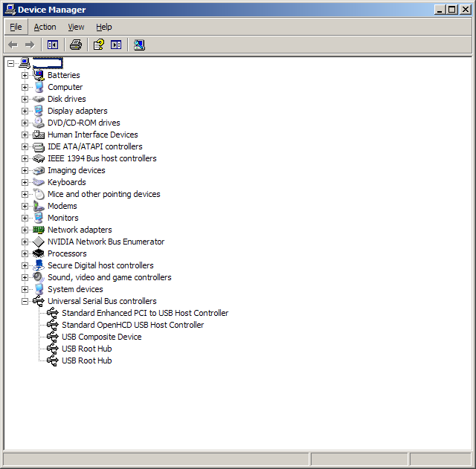Select Mice and other pointing devices label
Image resolution: width=476 pixels, height=469 pixels.
tap(104, 194)
